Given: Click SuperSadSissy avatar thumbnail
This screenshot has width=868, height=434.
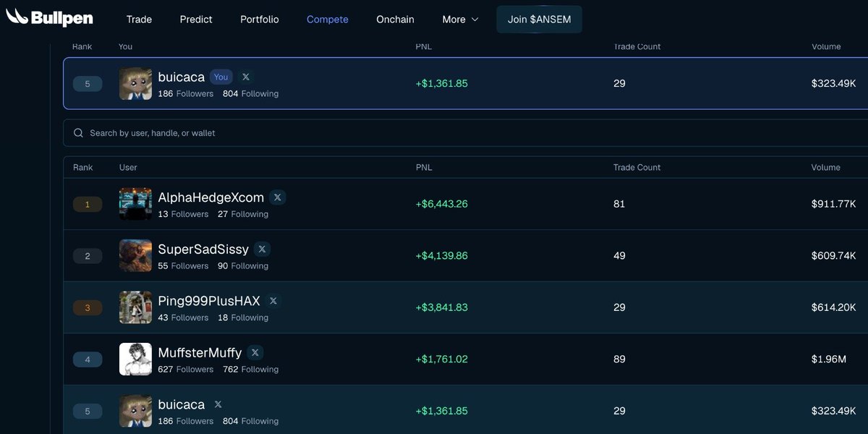Looking at the screenshot, I should pyautogui.click(x=135, y=255).
